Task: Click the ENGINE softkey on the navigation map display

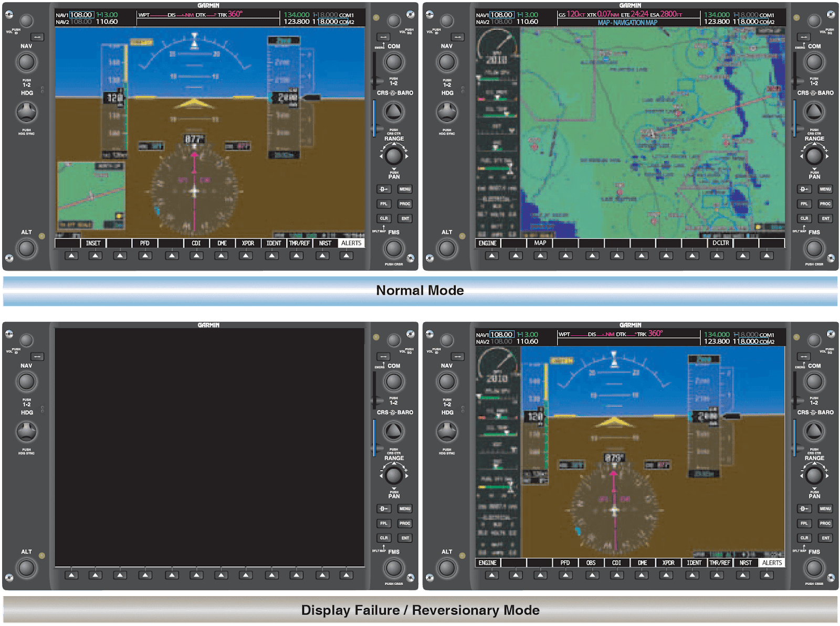Action: [x=488, y=243]
